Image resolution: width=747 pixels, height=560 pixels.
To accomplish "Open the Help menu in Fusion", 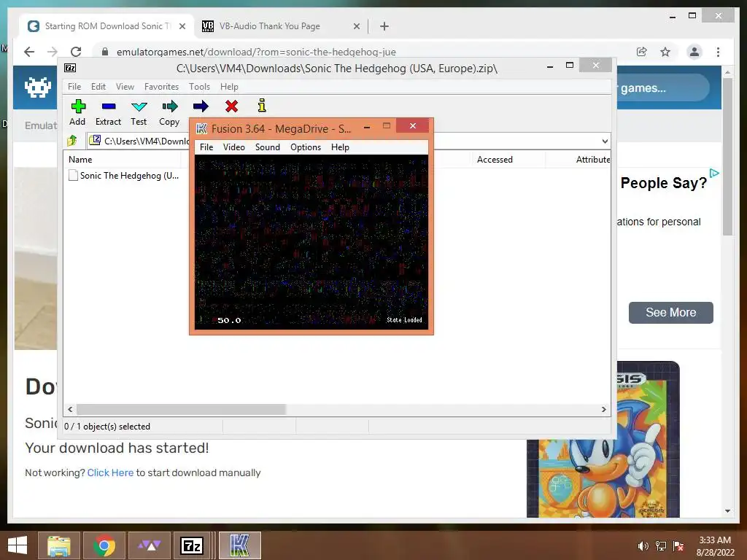I will click(x=340, y=147).
